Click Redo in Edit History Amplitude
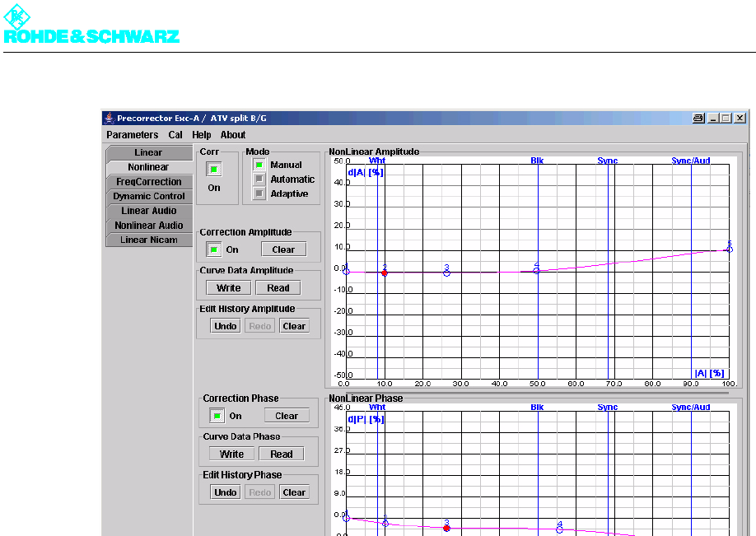 (x=260, y=326)
